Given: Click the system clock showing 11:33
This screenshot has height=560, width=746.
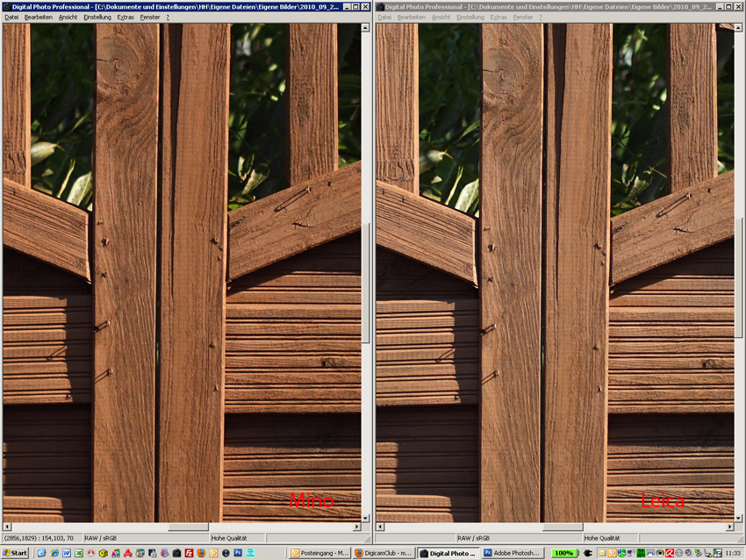Looking at the screenshot, I should coord(733,553).
